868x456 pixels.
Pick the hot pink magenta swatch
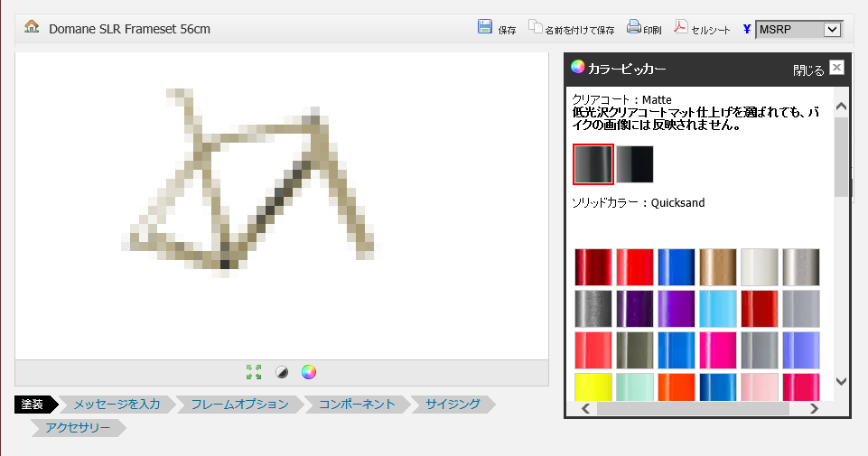[718, 350]
